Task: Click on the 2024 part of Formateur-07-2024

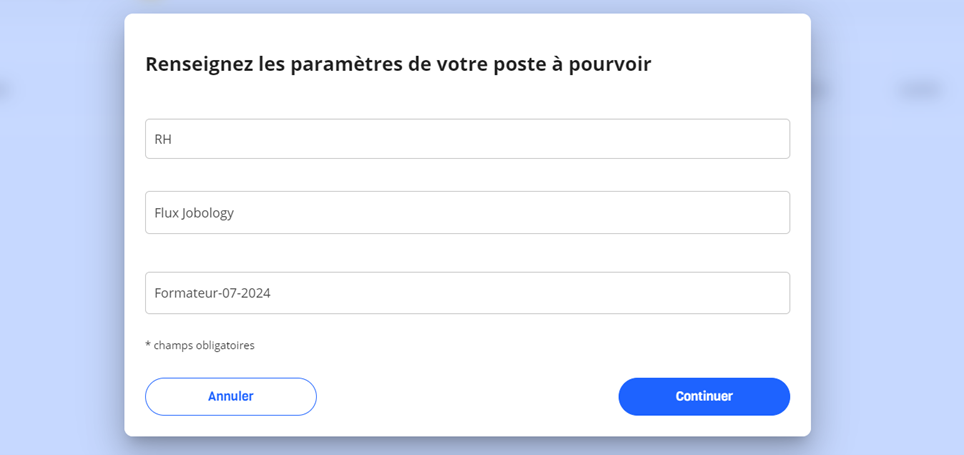Action: tap(256, 293)
